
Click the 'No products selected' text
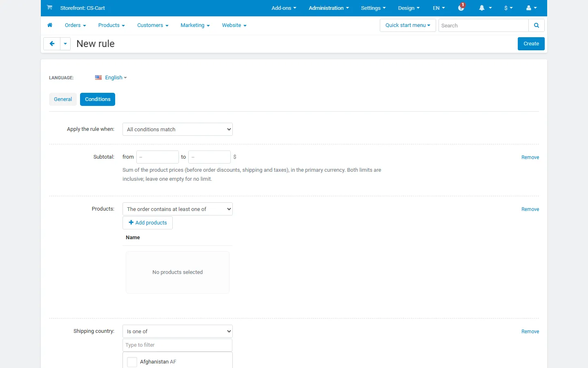pos(178,272)
